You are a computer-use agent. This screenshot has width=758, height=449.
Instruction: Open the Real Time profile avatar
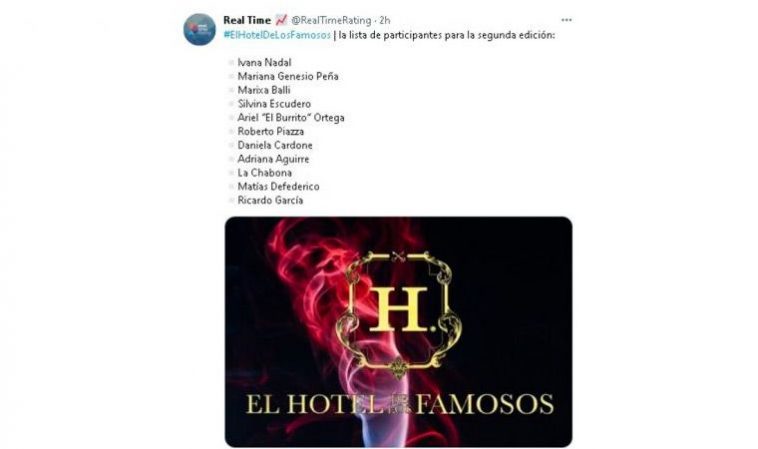click(x=199, y=29)
